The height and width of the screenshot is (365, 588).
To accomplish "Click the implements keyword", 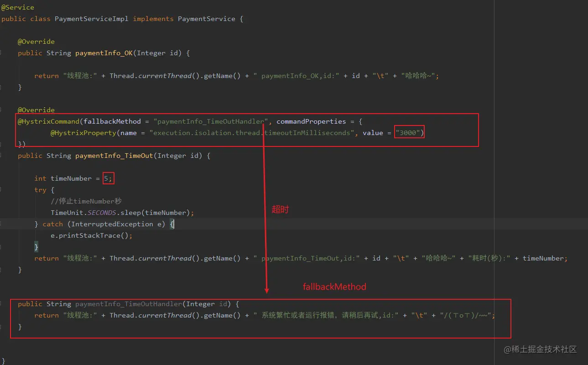I will (153, 19).
